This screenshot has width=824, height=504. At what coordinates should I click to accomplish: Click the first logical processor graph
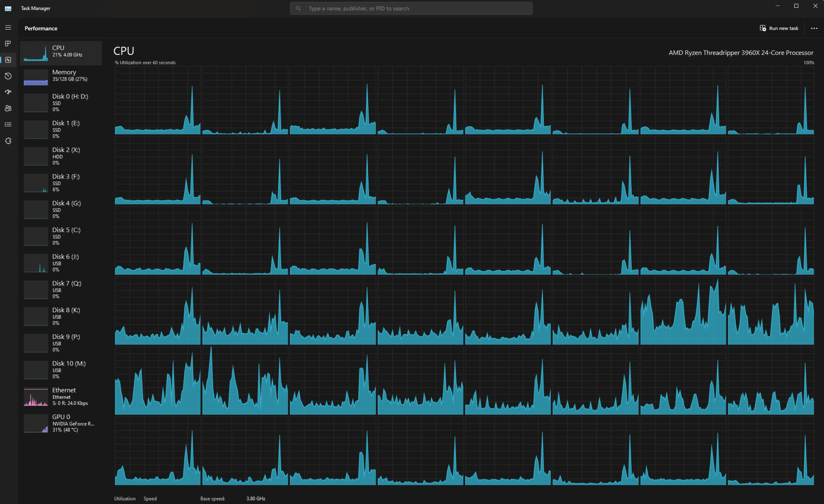pyautogui.click(x=158, y=100)
